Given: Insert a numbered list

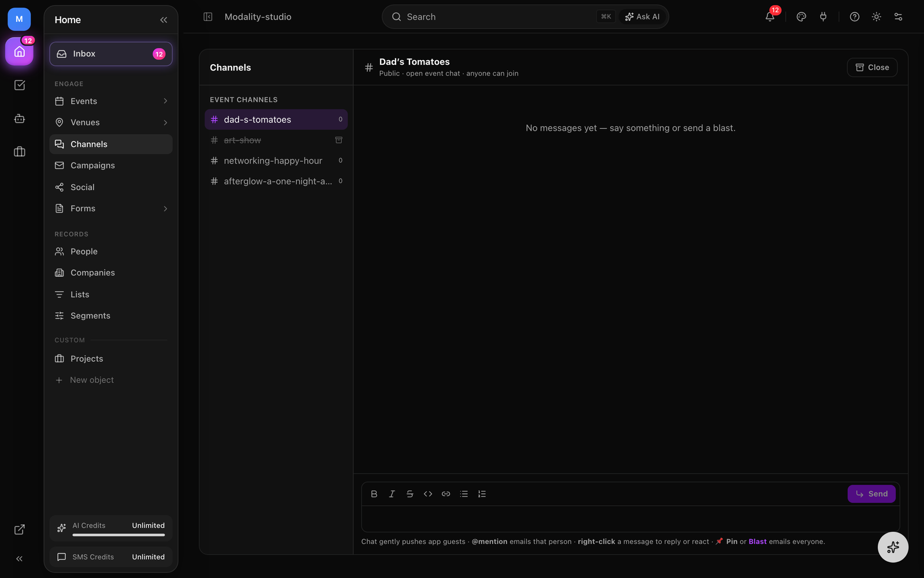Looking at the screenshot, I should [x=482, y=494].
